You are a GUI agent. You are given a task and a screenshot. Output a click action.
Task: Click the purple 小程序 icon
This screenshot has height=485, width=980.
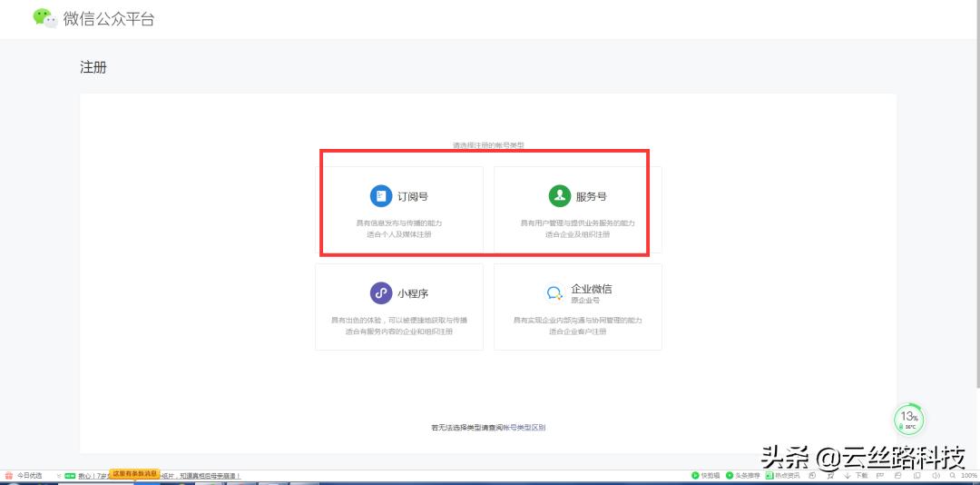tap(380, 292)
